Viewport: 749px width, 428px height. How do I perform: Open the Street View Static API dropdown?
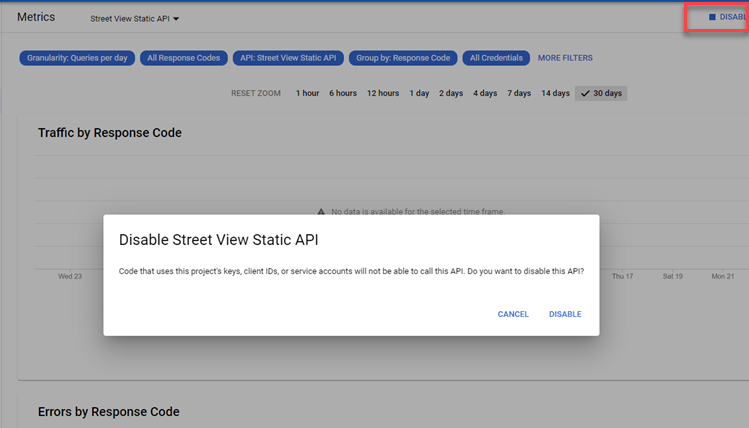coord(134,18)
